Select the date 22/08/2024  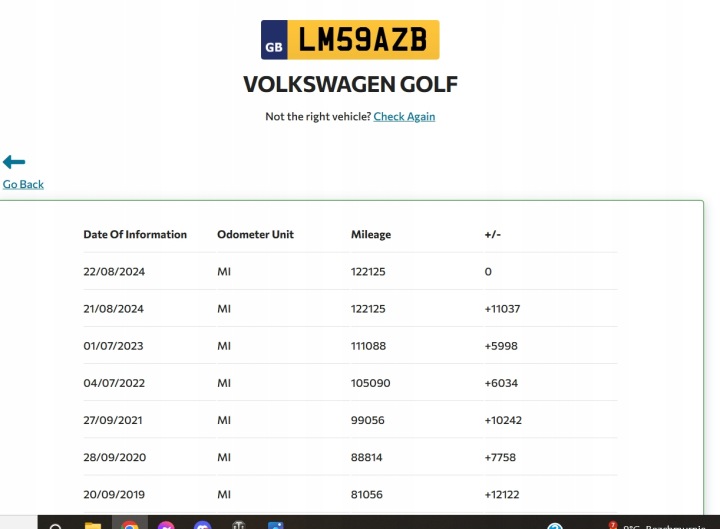click(x=114, y=272)
